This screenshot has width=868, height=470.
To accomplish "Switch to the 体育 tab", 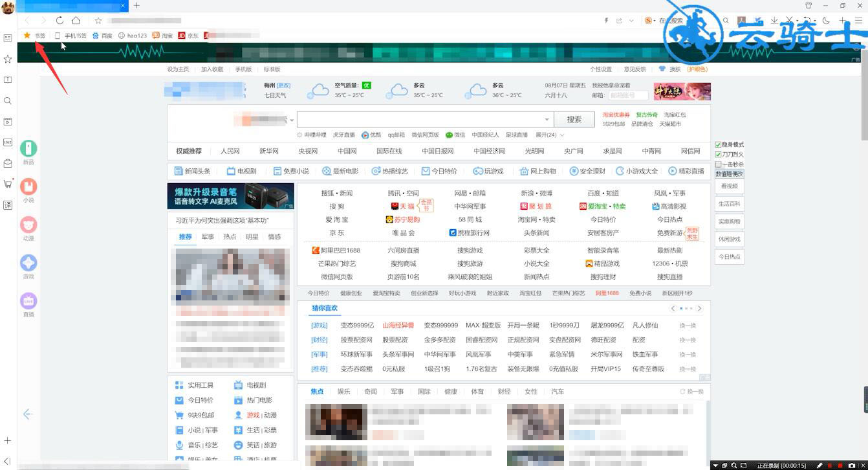I will click(477, 392).
